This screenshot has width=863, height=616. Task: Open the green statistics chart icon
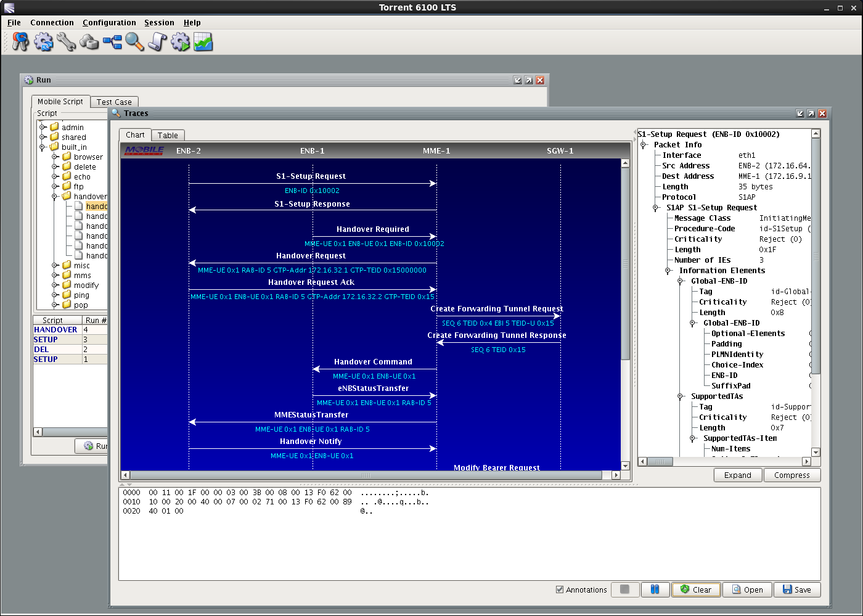203,42
